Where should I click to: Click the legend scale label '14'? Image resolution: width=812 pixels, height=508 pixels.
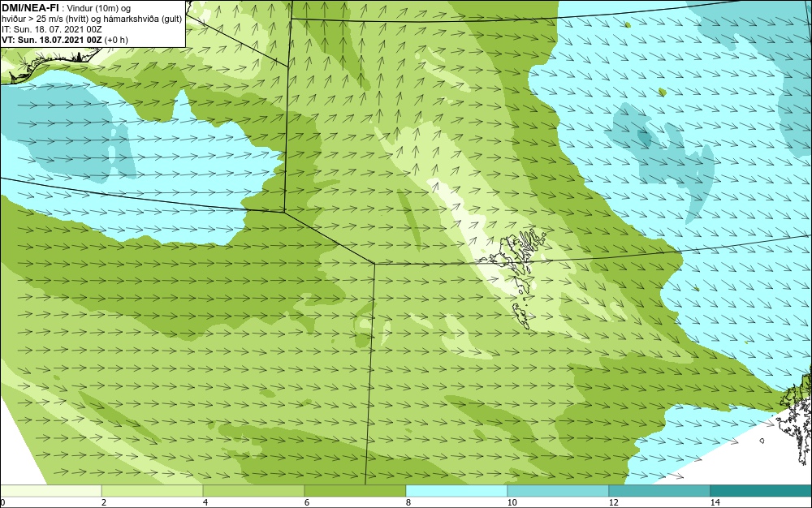pos(715,502)
